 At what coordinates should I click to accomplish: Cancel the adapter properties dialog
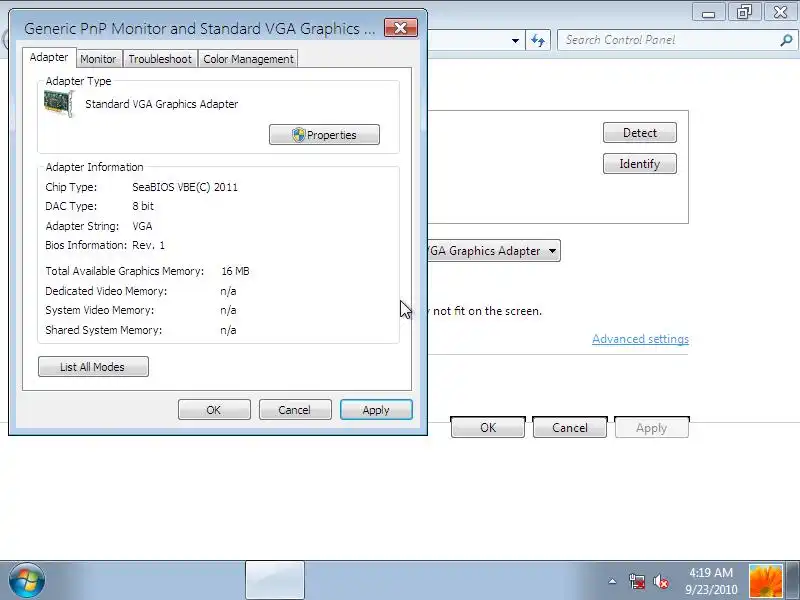coord(295,410)
